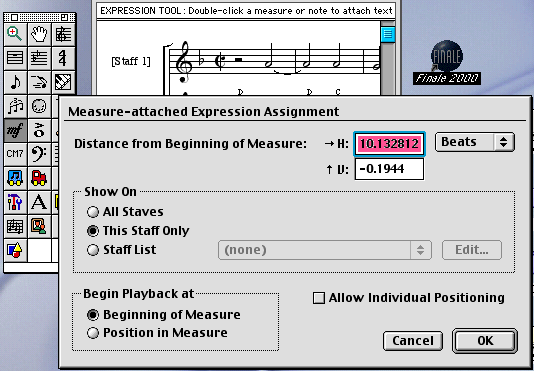
Task: Select the Hand Grabber tool
Action: coord(39,34)
